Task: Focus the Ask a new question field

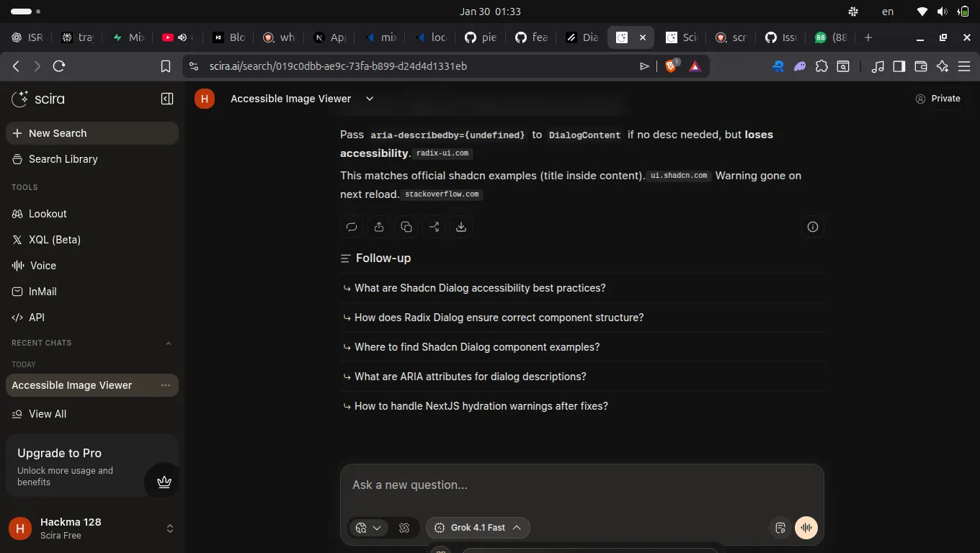Action: 582,485
